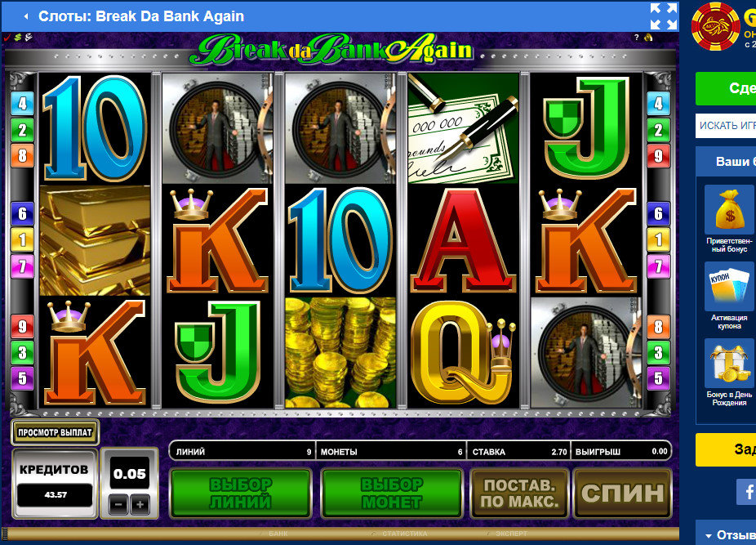Screen dimensions: 756x545
Task: Increase coin value with plus button
Action: 140,505
